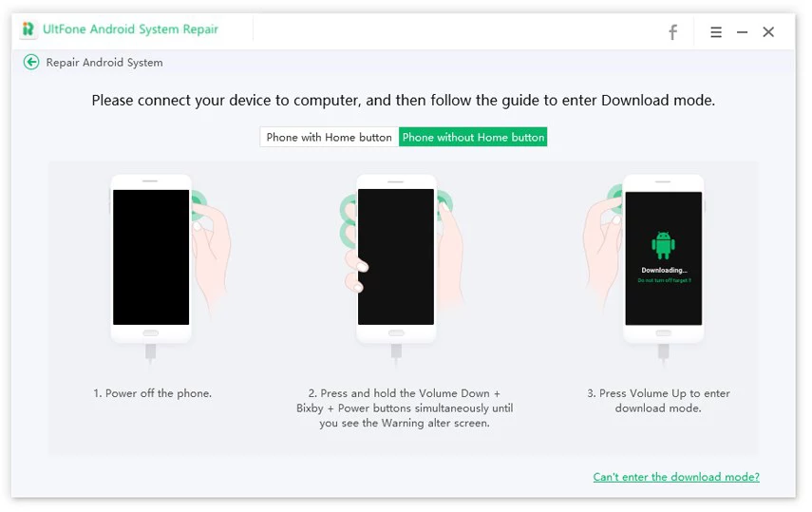Go back using the green arrow icon

31,63
